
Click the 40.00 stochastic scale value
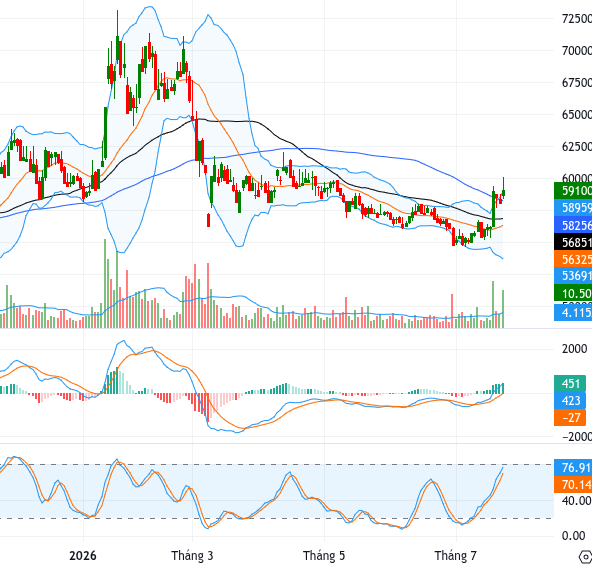tap(577, 501)
